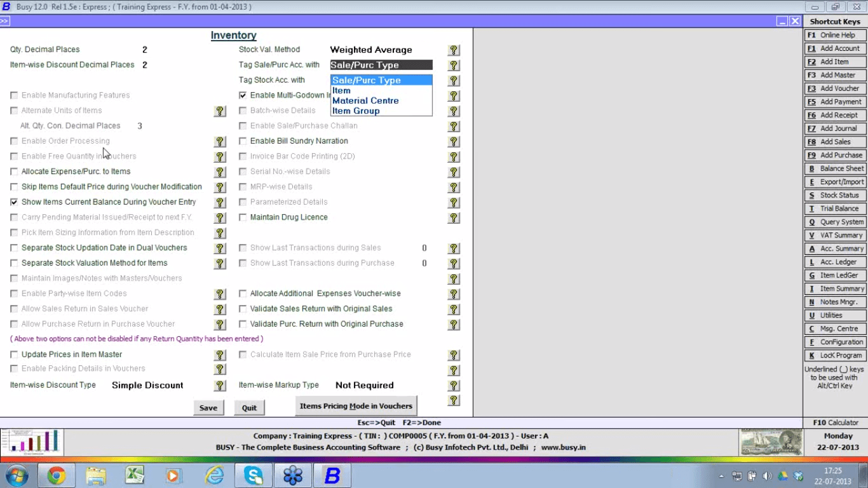This screenshot has width=868, height=488.
Task: Toggle Enable Multi-Godown checkbox
Action: [243, 95]
